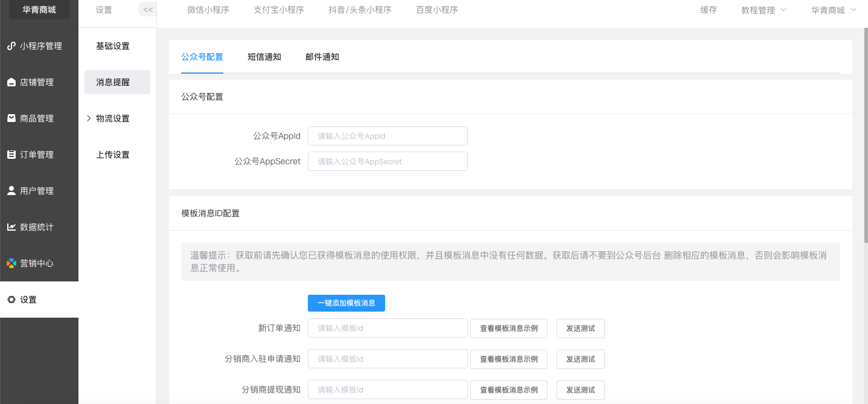Open the 抖音/头条小程序 top menu

360,10
